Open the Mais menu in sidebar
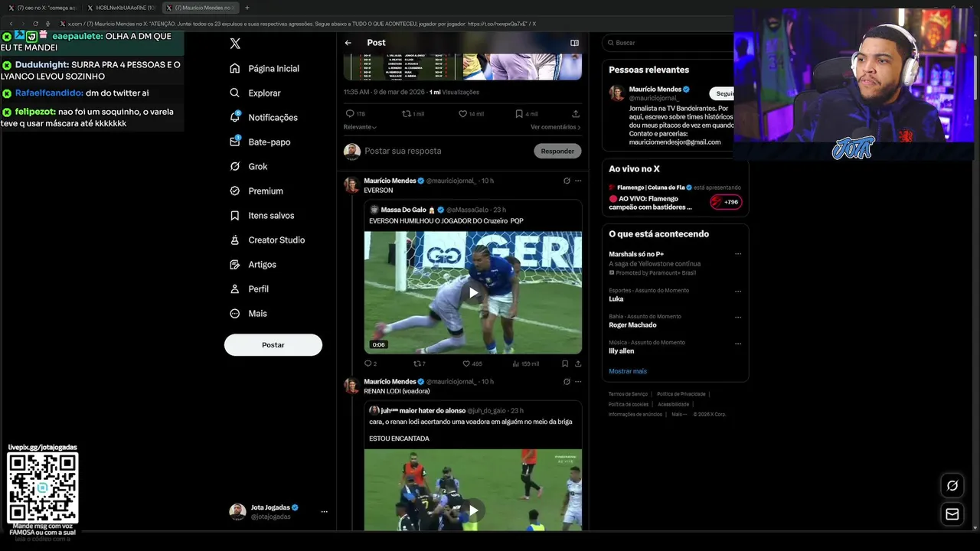 pos(248,313)
